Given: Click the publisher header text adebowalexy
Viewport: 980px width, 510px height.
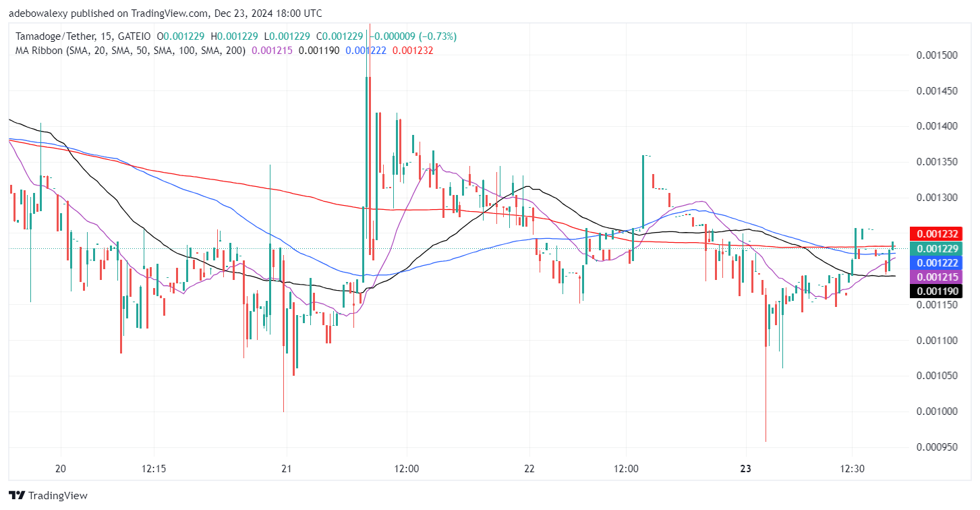Looking at the screenshot, I should click(39, 13).
